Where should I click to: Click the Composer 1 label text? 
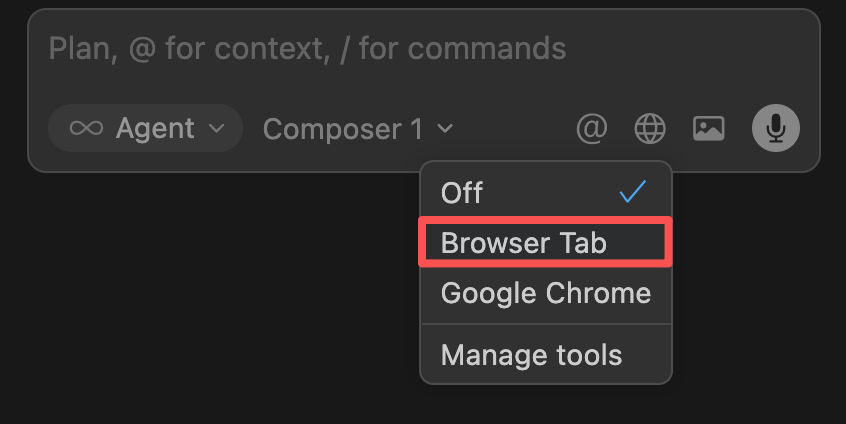coord(343,129)
